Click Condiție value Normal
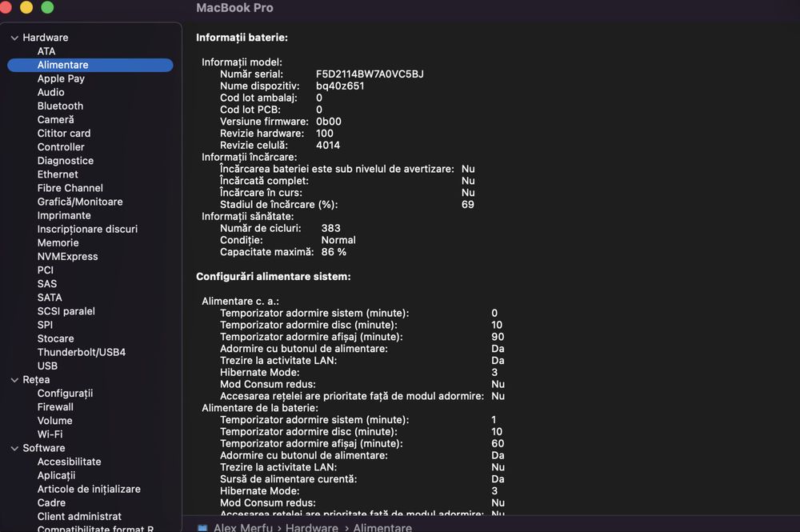 pos(338,240)
